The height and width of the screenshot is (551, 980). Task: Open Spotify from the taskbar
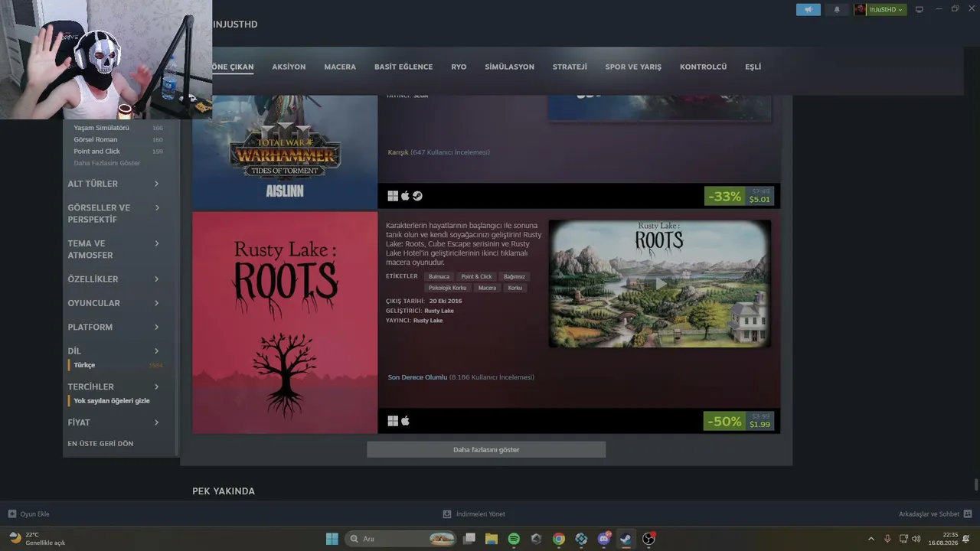coord(514,539)
